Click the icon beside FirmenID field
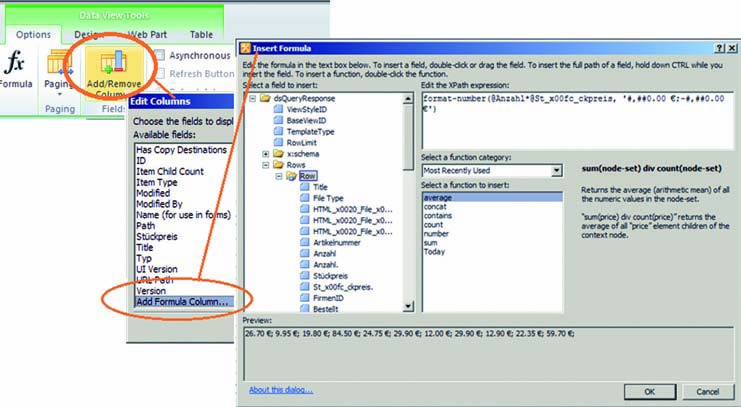The image size is (741, 407). [x=305, y=298]
